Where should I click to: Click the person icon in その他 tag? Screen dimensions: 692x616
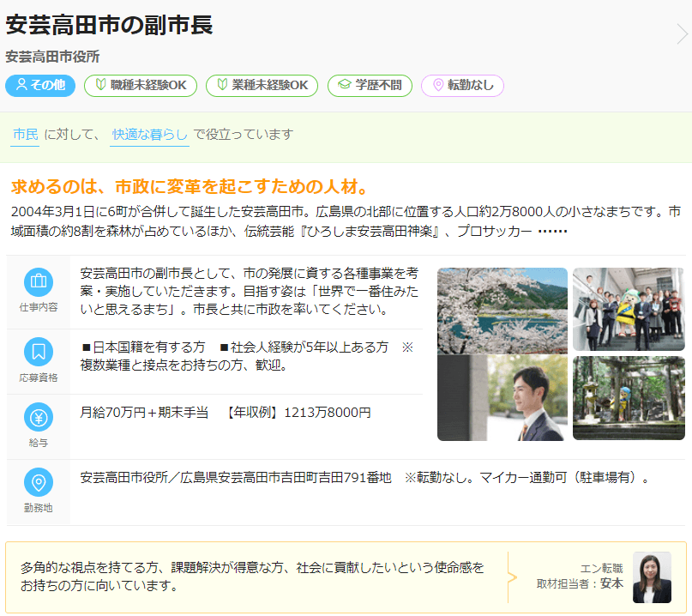[x=21, y=86]
